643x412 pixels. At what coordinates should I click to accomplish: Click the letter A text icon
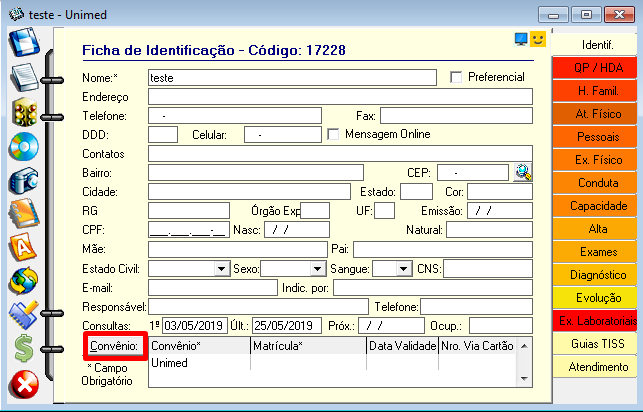(23, 247)
